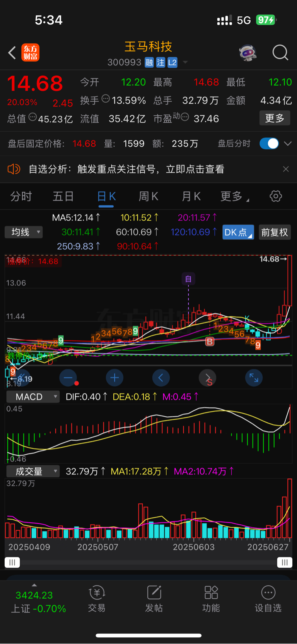This screenshot has height=644, width=297.
Task: Tap the speaker announcement icon
Action: coord(14,169)
